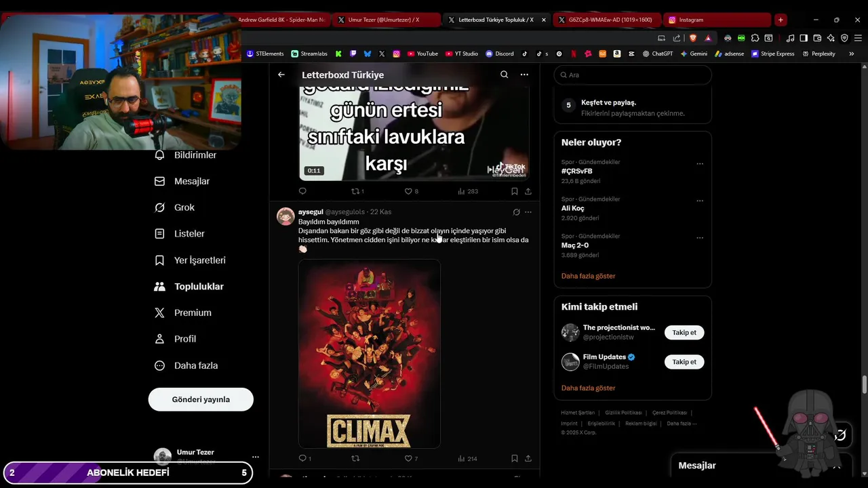View analytics showing 214 views
The image size is (868, 488).
pyautogui.click(x=467, y=458)
